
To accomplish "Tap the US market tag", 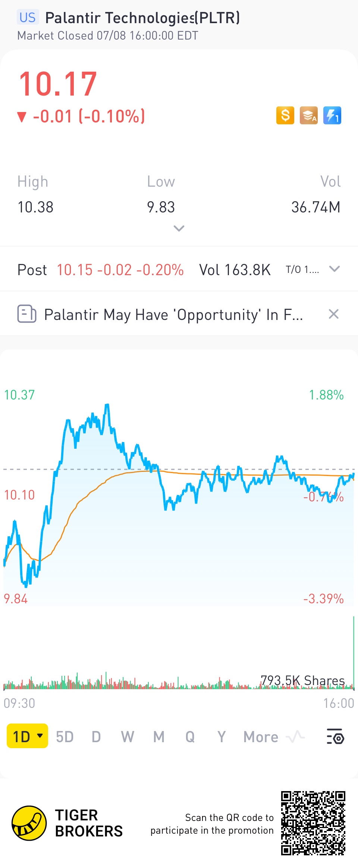I will click(28, 18).
